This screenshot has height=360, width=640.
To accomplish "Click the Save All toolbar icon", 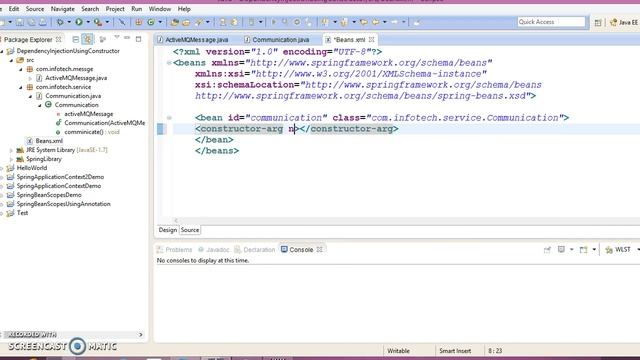I will pyautogui.click(x=31, y=22).
